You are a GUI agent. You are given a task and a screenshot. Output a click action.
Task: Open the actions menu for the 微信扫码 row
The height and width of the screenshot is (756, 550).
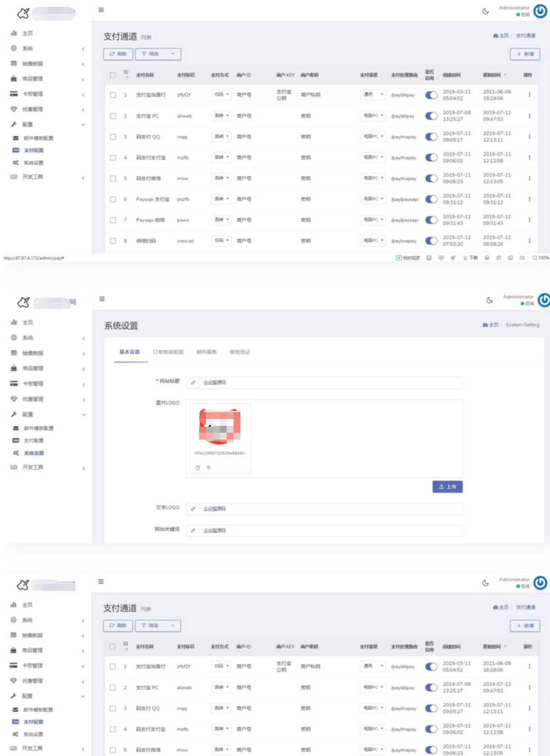(x=529, y=241)
